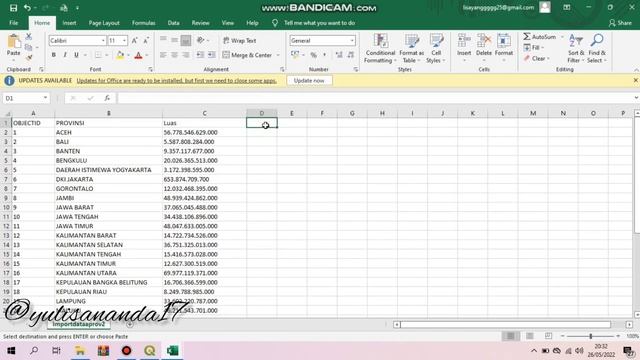Toggle Wrap Text

point(240,40)
